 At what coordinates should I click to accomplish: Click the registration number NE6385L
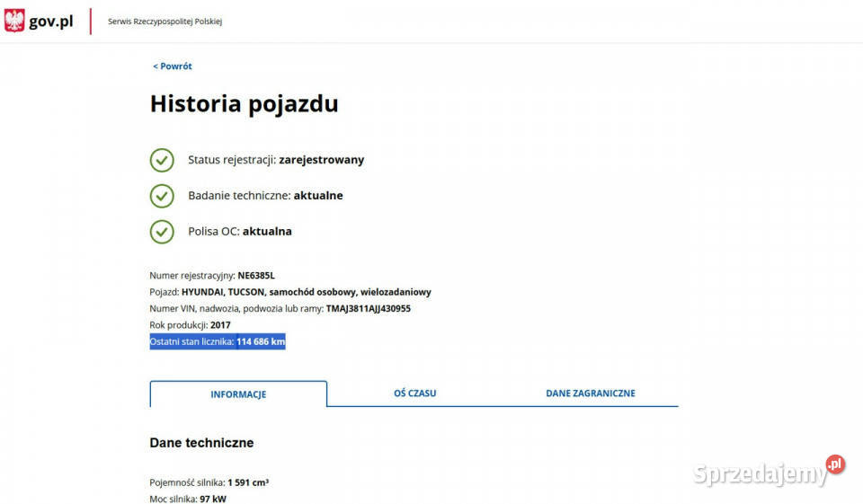(256, 275)
